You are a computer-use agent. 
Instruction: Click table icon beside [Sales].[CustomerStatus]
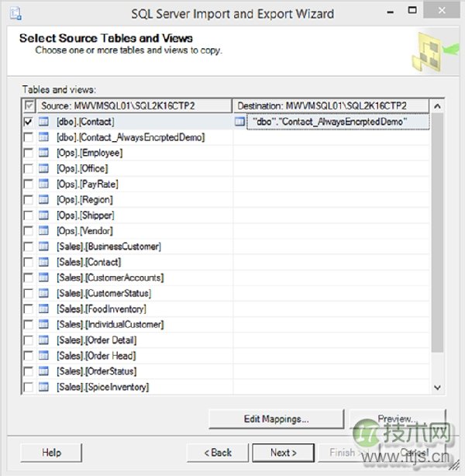pyautogui.click(x=43, y=293)
